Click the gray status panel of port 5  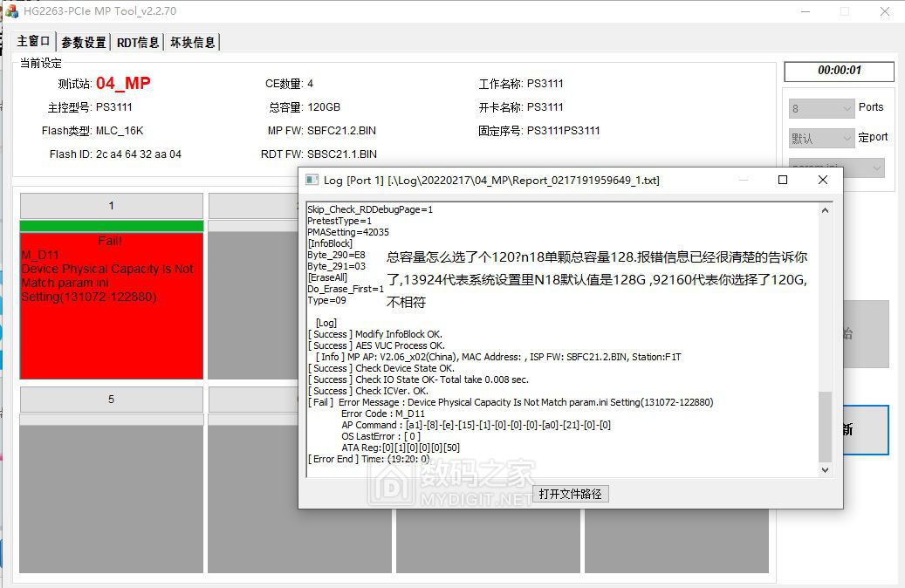tap(112, 499)
